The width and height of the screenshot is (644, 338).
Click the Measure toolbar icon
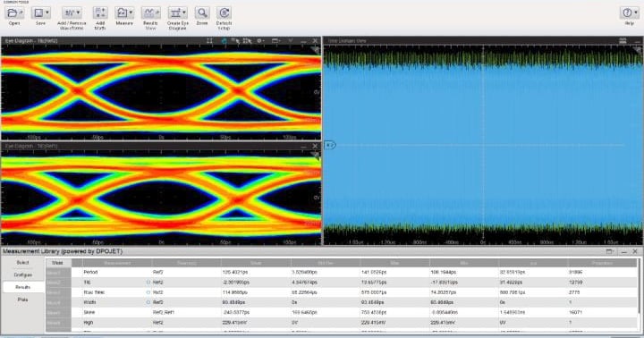tap(122, 13)
